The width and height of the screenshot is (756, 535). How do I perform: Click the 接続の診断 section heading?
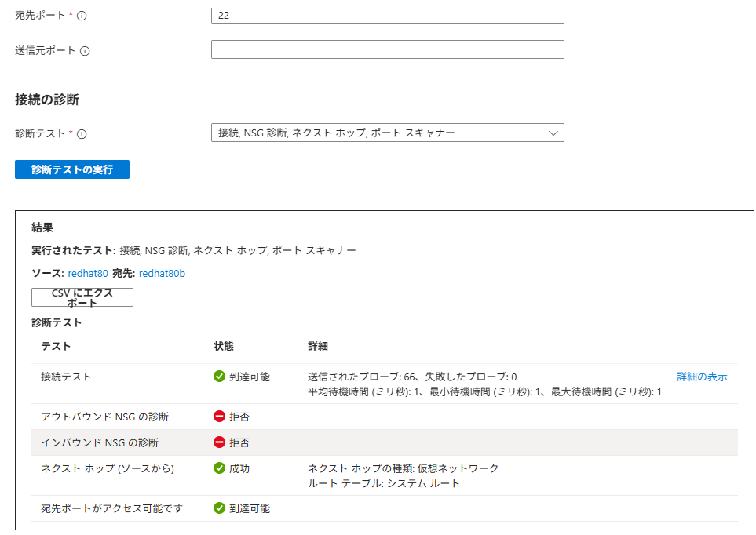point(47,100)
